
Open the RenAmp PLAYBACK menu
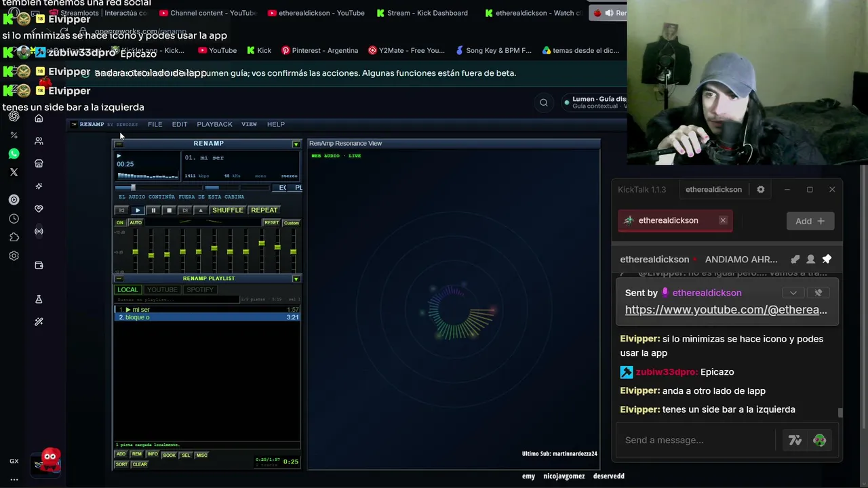click(x=214, y=124)
